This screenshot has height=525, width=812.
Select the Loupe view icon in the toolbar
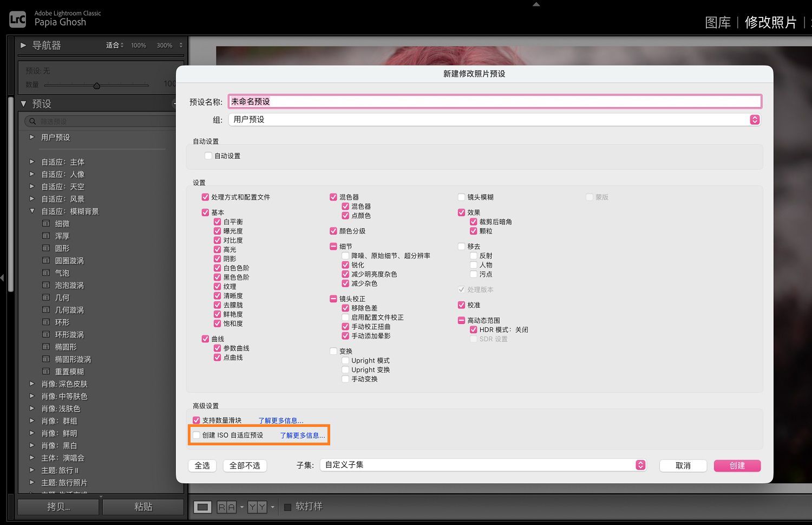tap(202, 507)
